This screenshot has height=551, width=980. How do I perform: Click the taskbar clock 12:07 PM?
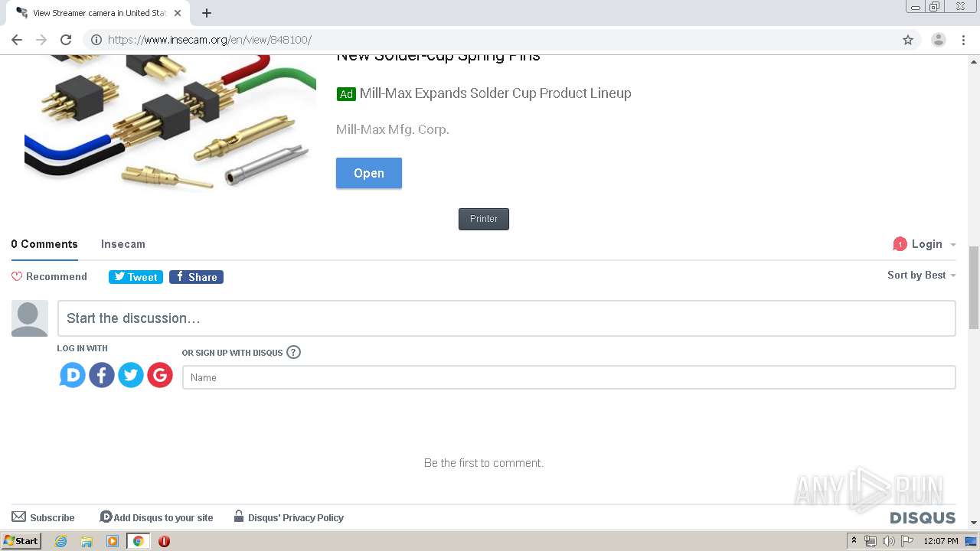(x=941, y=541)
